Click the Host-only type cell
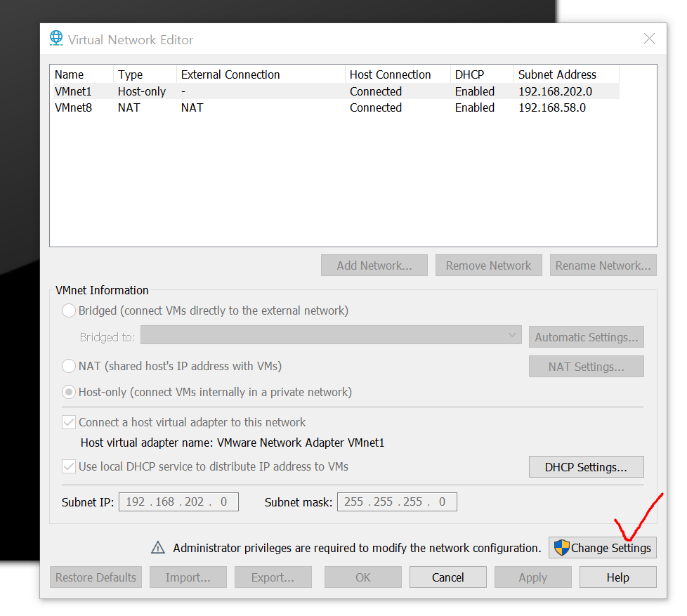The image size is (687, 616). click(141, 91)
